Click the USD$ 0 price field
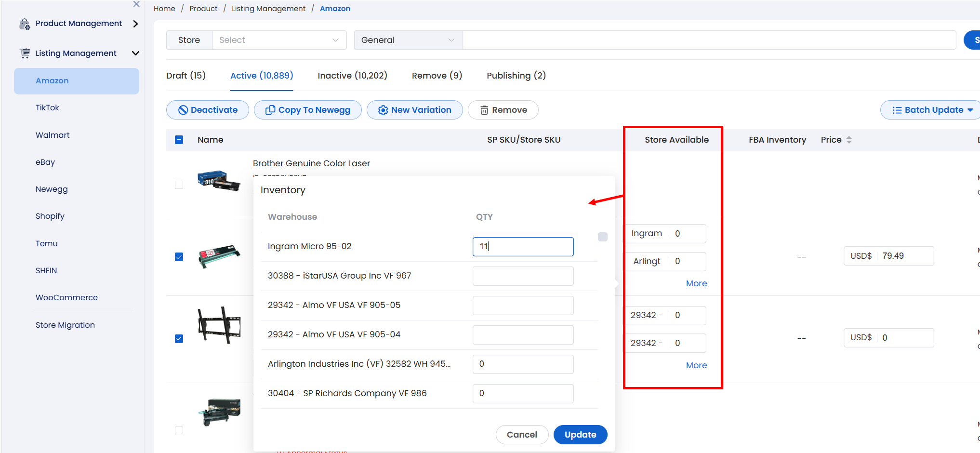The width and height of the screenshot is (980, 453). click(x=889, y=338)
